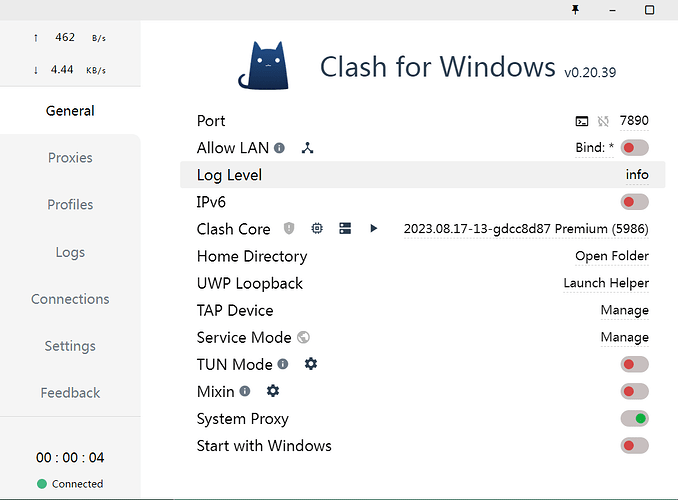Click the Connected status text

coord(77,484)
